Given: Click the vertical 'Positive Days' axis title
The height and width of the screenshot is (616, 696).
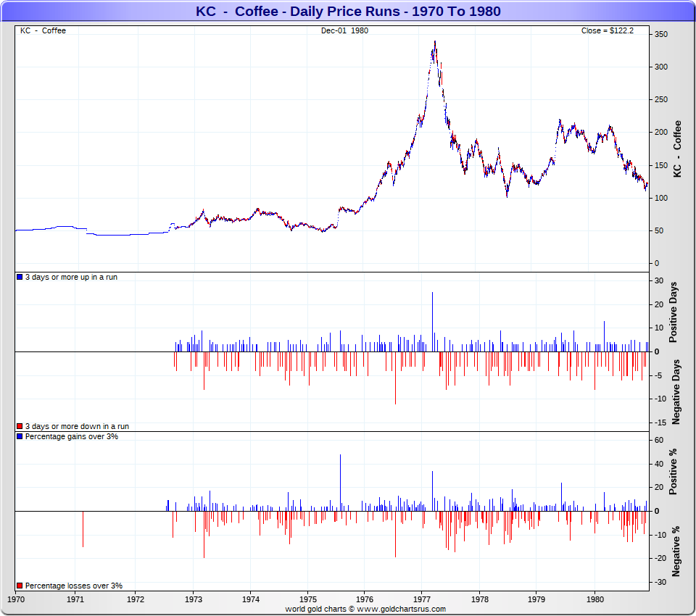Looking at the screenshot, I should 674,312.
